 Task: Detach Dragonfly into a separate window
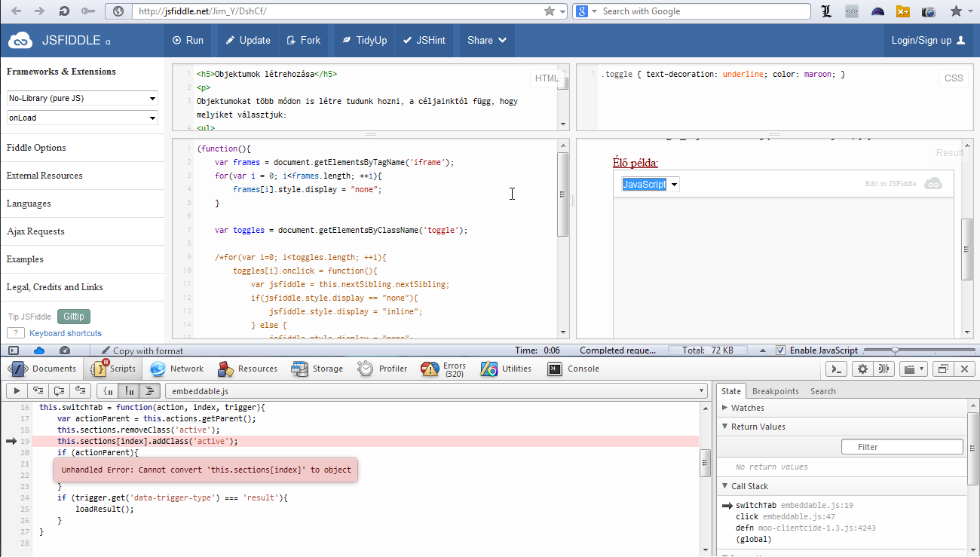(942, 369)
